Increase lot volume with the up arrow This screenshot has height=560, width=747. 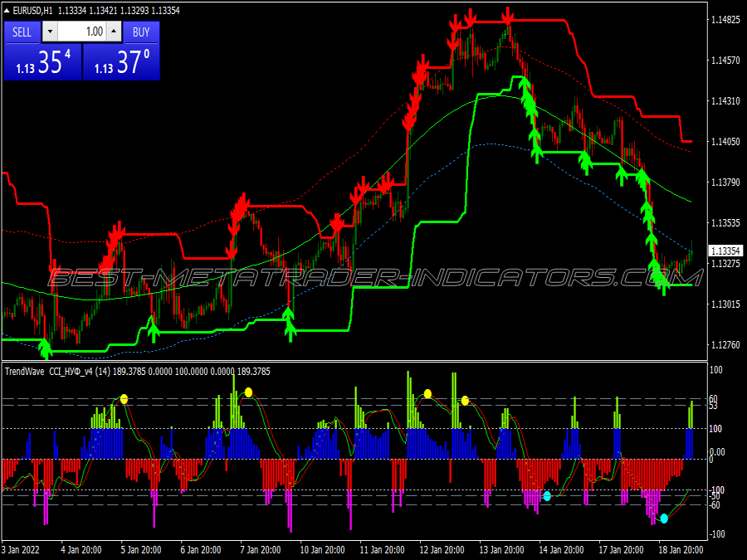click(114, 32)
